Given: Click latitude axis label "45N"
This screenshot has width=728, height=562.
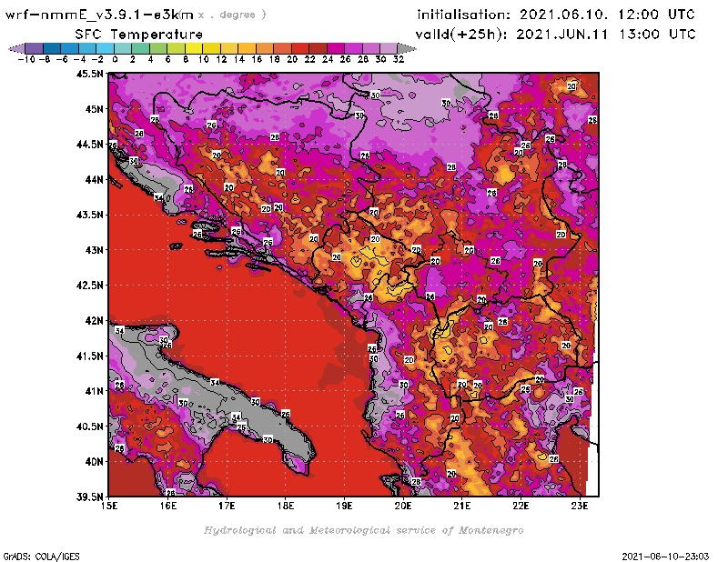Looking at the screenshot, I should pyautogui.click(x=94, y=109).
